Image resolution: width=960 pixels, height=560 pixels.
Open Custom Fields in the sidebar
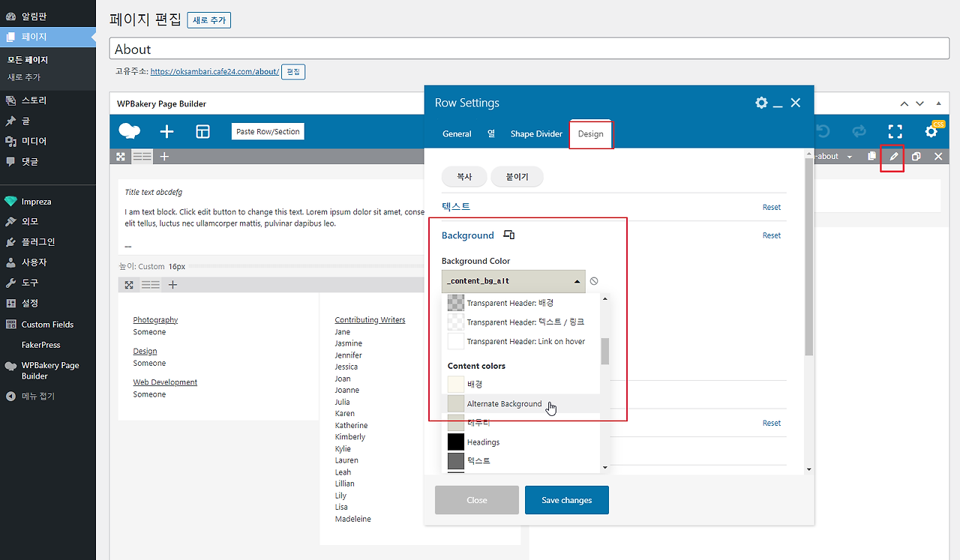(48, 325)
